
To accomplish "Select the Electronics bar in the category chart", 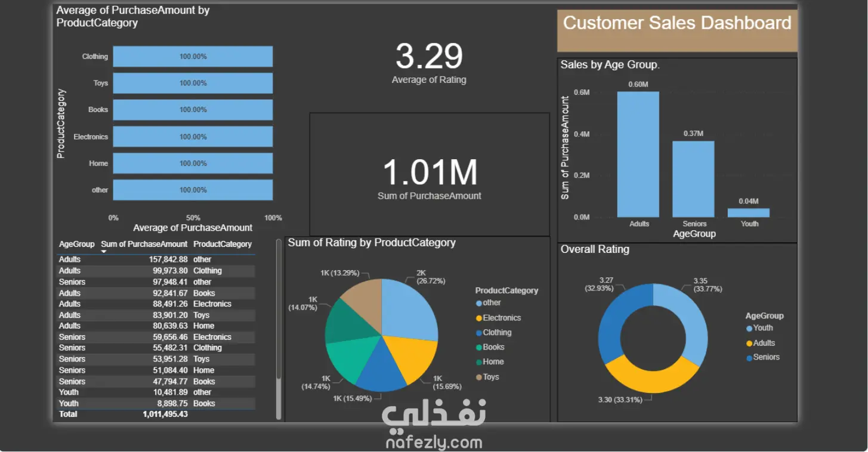I will (193, 137).
